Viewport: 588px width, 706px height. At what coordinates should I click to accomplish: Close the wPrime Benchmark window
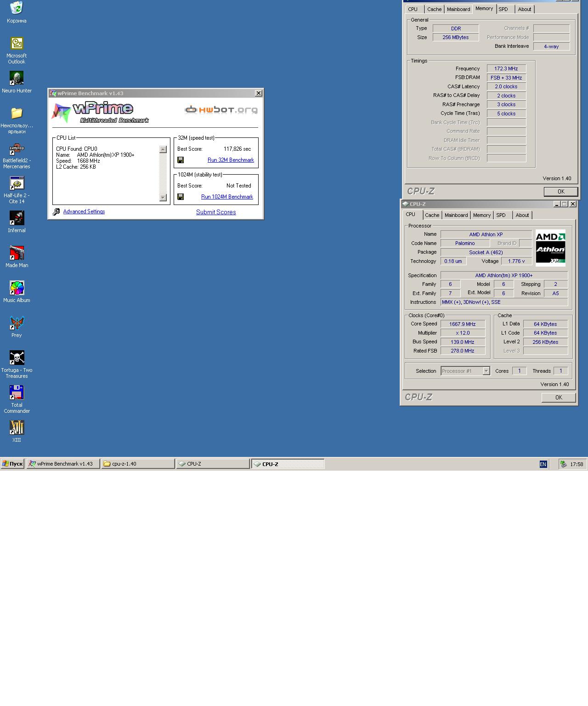pos(259,93)
